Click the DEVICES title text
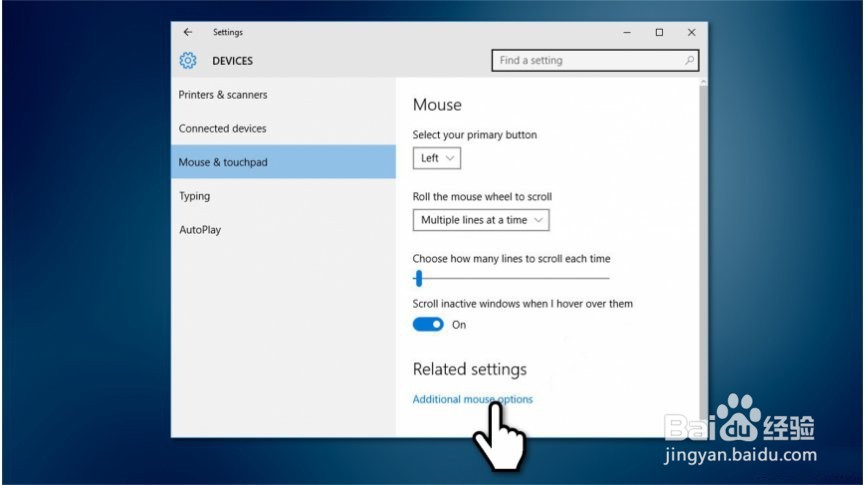This screenshot has width=865, height=485. 232,61
